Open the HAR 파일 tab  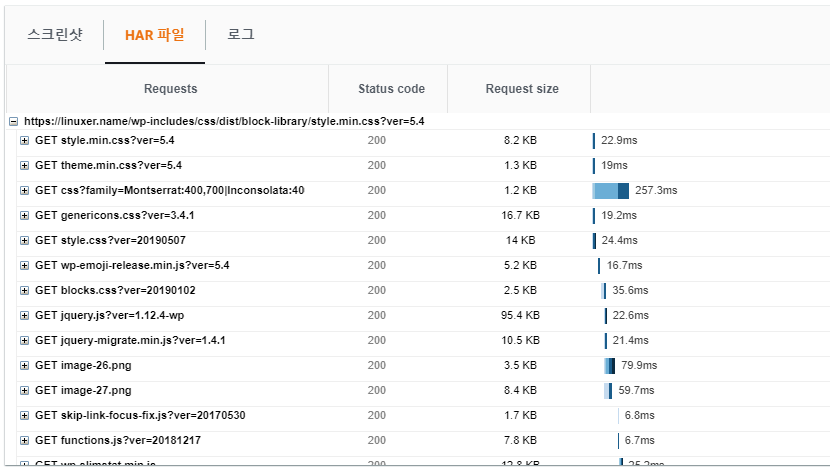[154, 35]
